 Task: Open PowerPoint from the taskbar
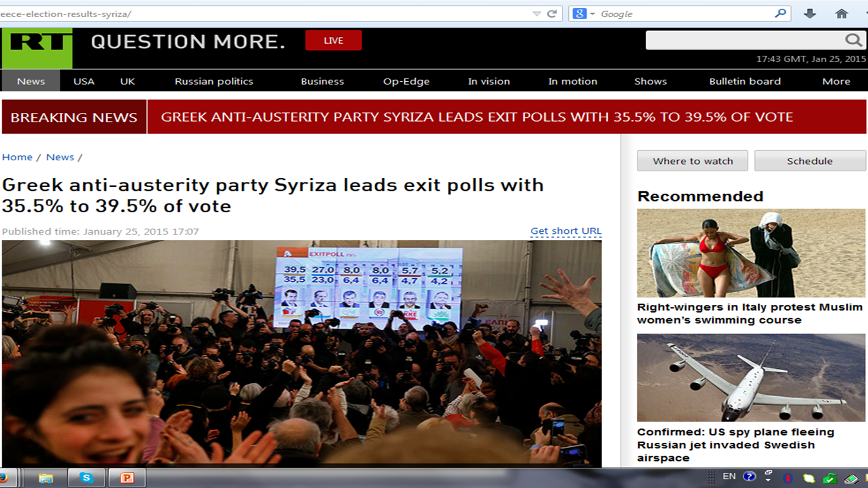tap(127, 478)
